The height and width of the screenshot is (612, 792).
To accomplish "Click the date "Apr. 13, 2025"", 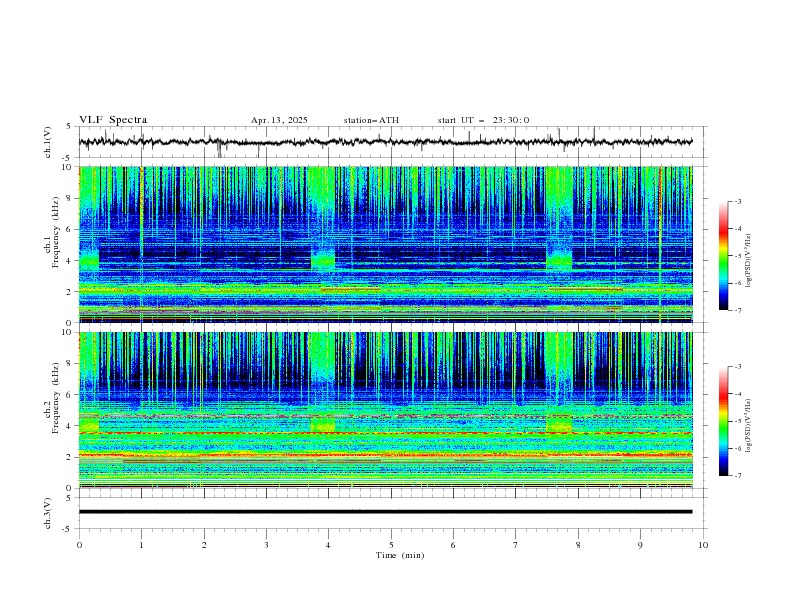I will 279,120.
